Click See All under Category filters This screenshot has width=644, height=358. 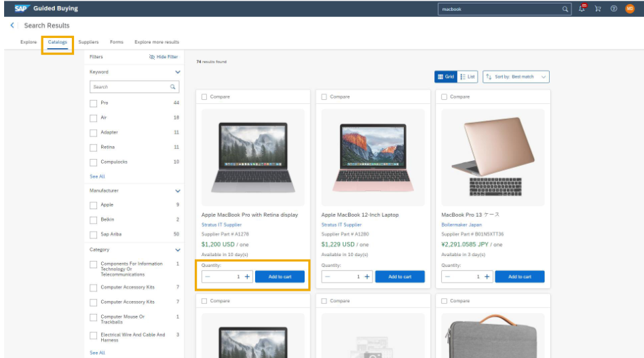(x=97, y=353)
